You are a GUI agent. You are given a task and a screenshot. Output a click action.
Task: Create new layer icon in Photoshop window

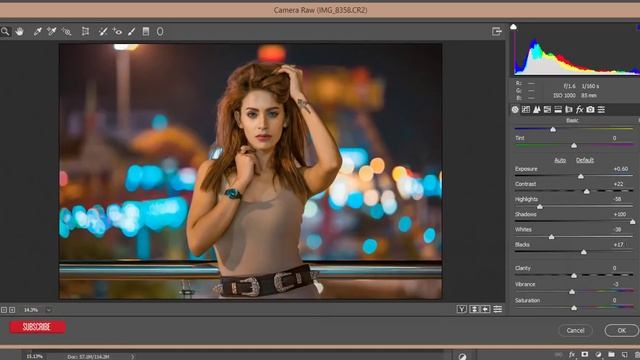click(624, 355)
